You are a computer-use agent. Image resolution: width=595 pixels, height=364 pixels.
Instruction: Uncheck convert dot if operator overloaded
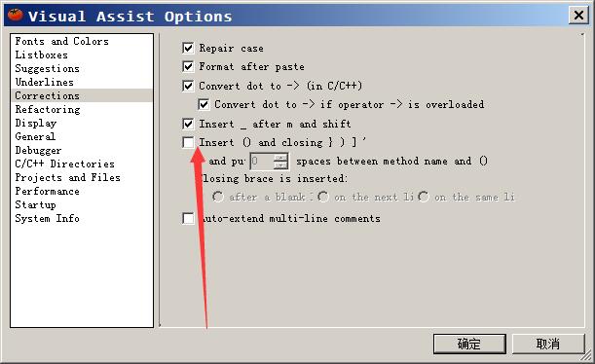pos(204,104)
